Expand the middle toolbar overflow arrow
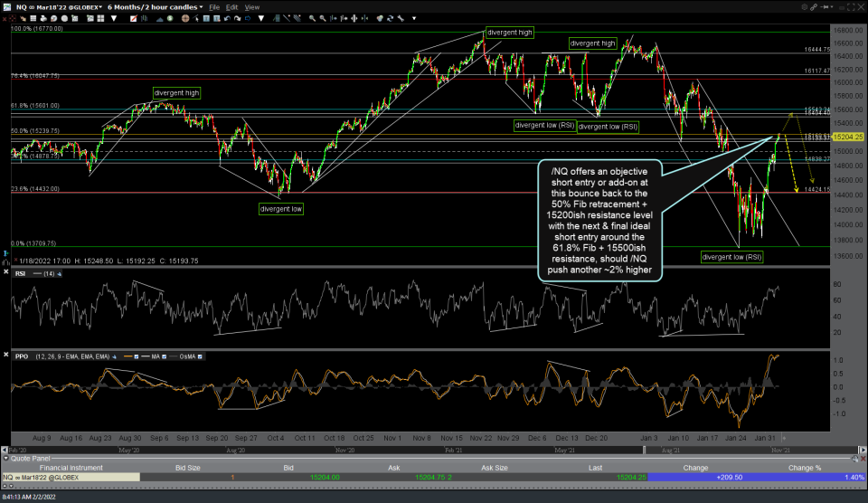The image size is (868, 503). [x=260, y=18]
